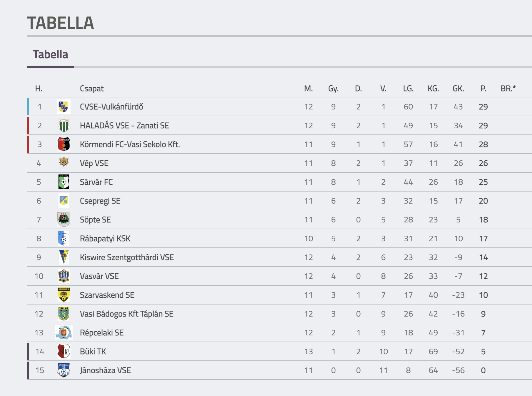Click the Répcelaki SE round crest

[64, 332]
